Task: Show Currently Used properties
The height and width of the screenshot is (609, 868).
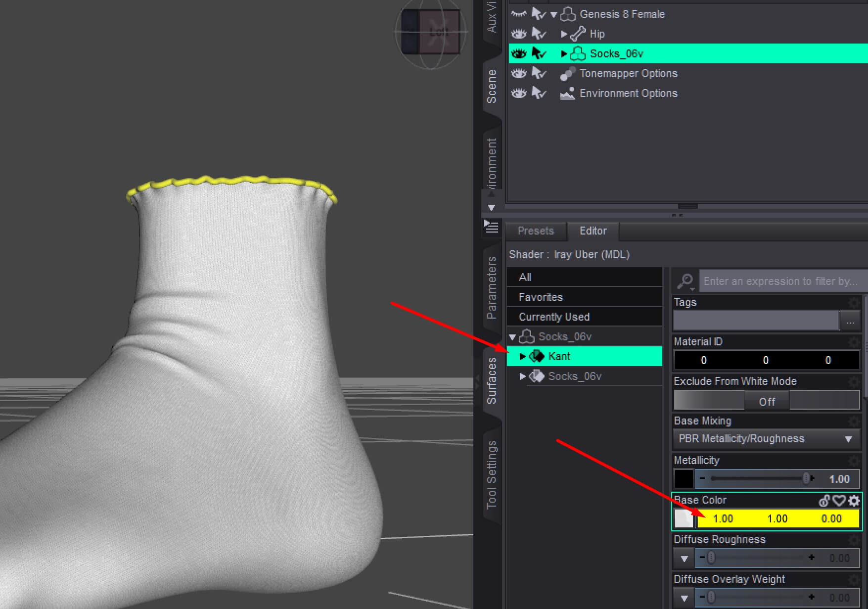Action: (585, 317)
